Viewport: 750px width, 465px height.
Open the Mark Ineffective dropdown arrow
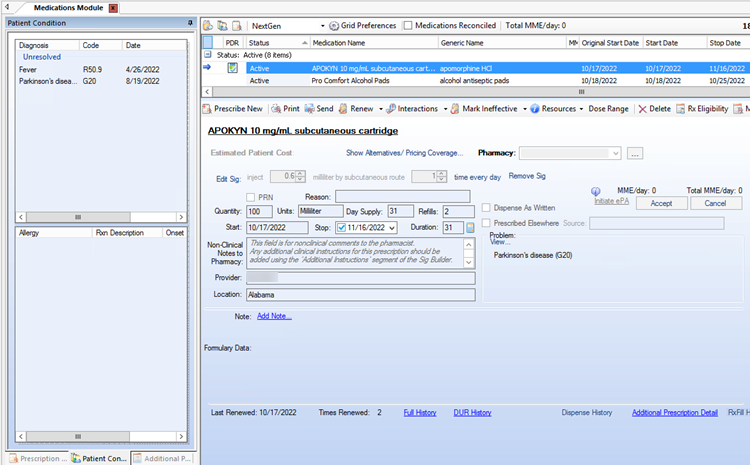click(524, 109)
